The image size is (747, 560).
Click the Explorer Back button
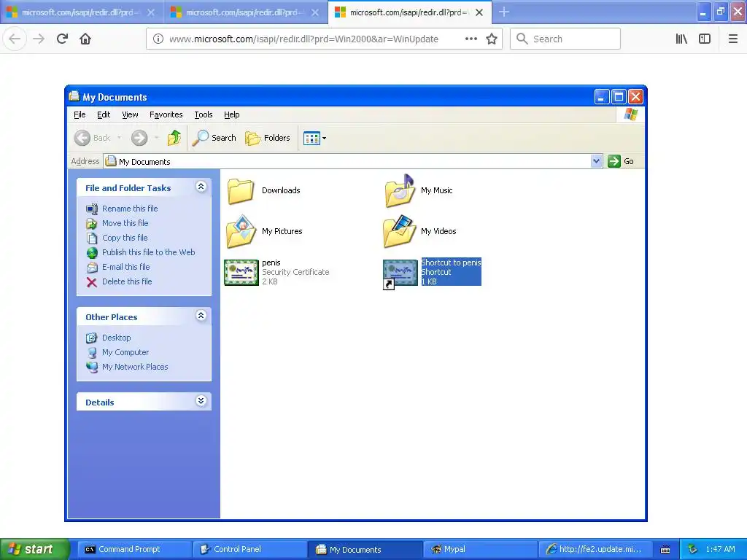(x=93, y=138)
